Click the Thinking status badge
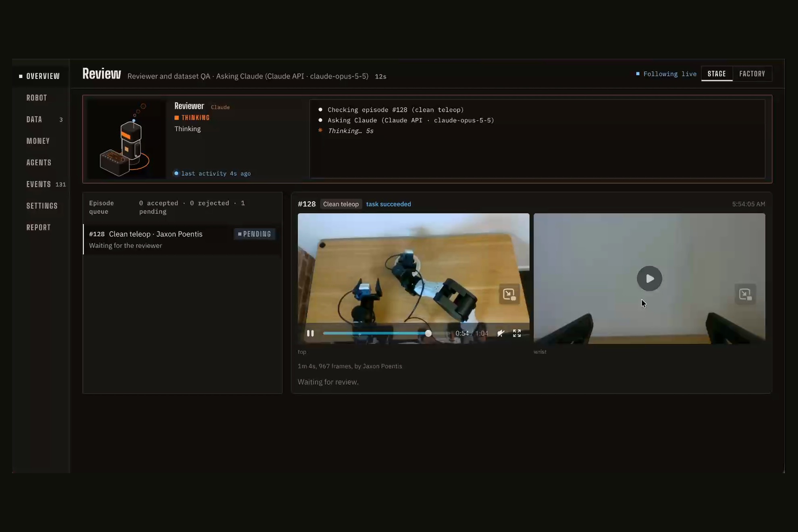 click(x=192, y=118)
